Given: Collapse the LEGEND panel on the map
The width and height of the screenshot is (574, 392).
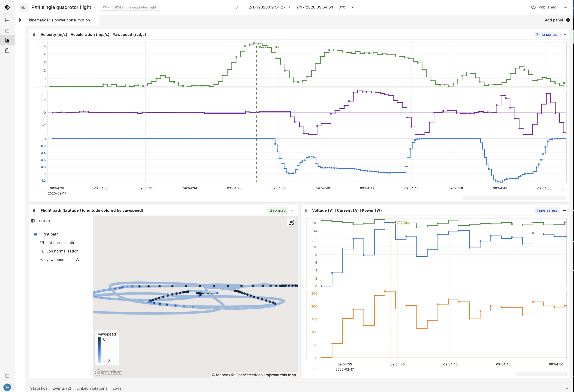Looking at the screenshot, I should (33, 221).
